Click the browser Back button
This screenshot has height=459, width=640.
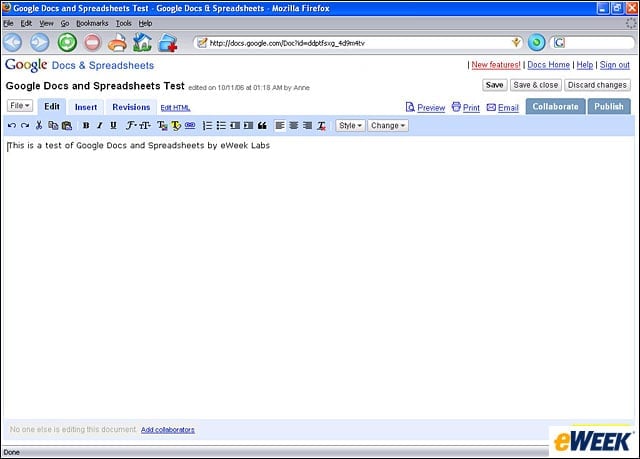tap(13, 42)
